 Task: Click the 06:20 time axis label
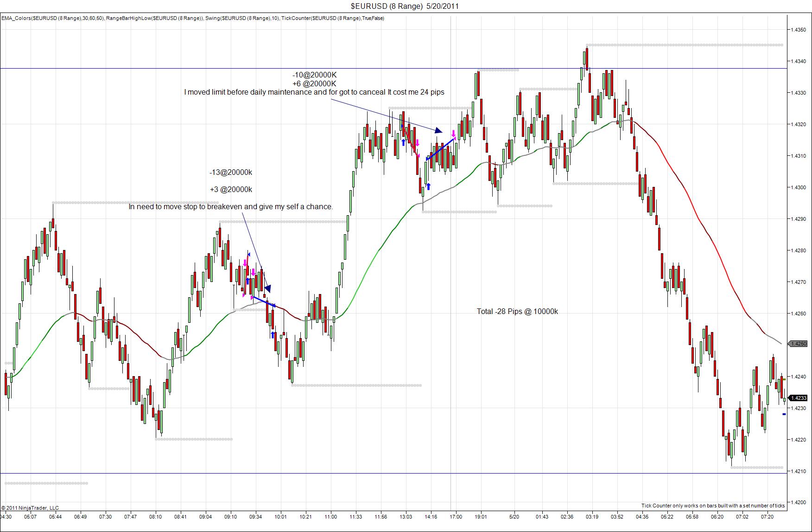[x=717, y=516]
